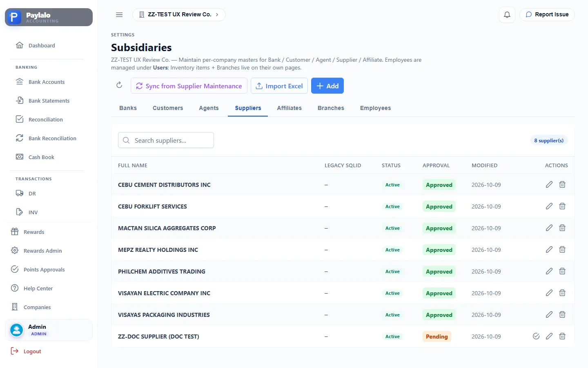Go to Bank Accounts page
The width and height of the screenshot is (588, 368).
[47, 82]
